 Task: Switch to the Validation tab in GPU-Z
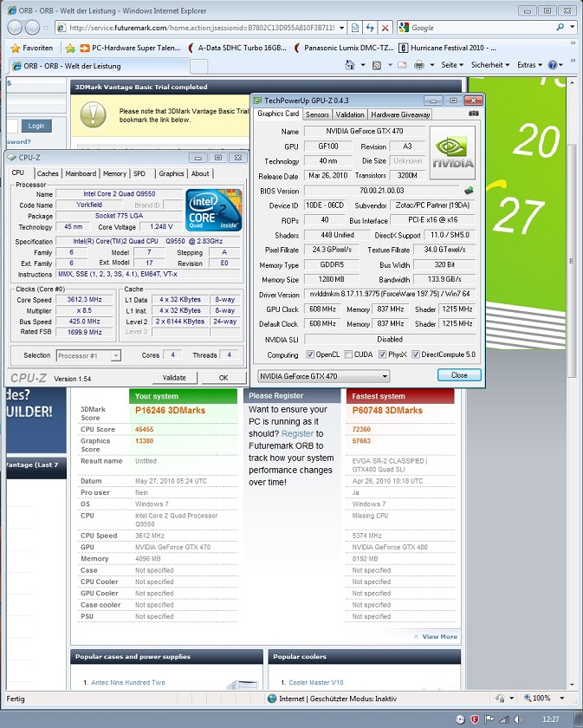(350, 114)
